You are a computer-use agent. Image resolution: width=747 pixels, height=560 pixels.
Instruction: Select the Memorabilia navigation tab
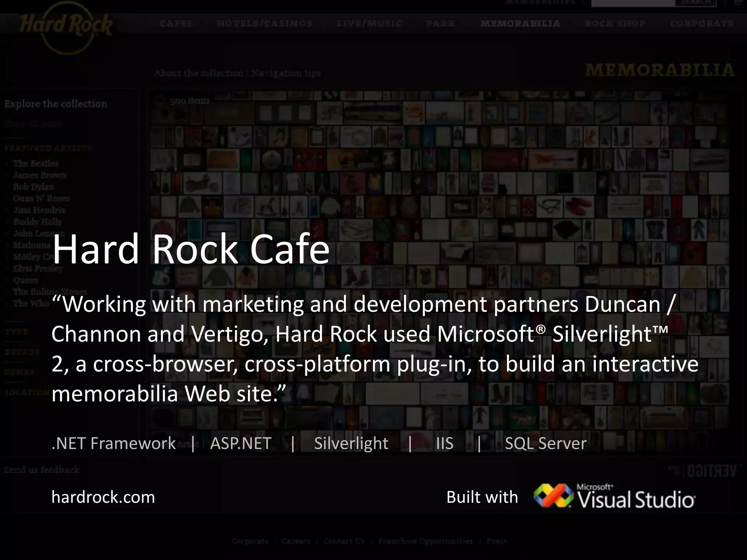click(x=520, y=24)
